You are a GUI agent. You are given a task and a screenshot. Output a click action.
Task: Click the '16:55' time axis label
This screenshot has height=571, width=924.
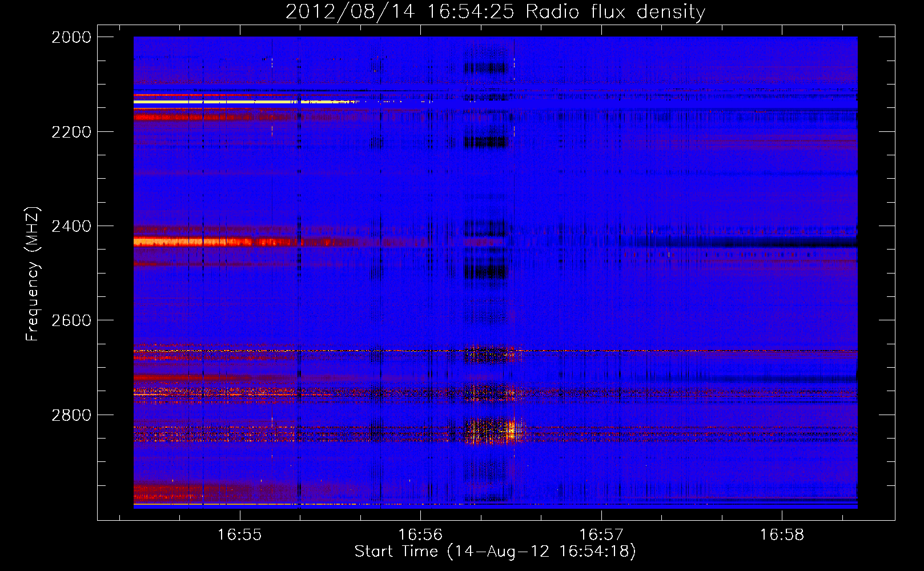[x=240, y=535]
